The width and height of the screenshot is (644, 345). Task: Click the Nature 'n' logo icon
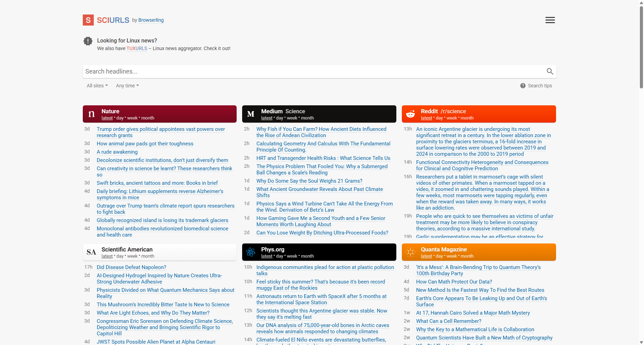click(91, 114)
